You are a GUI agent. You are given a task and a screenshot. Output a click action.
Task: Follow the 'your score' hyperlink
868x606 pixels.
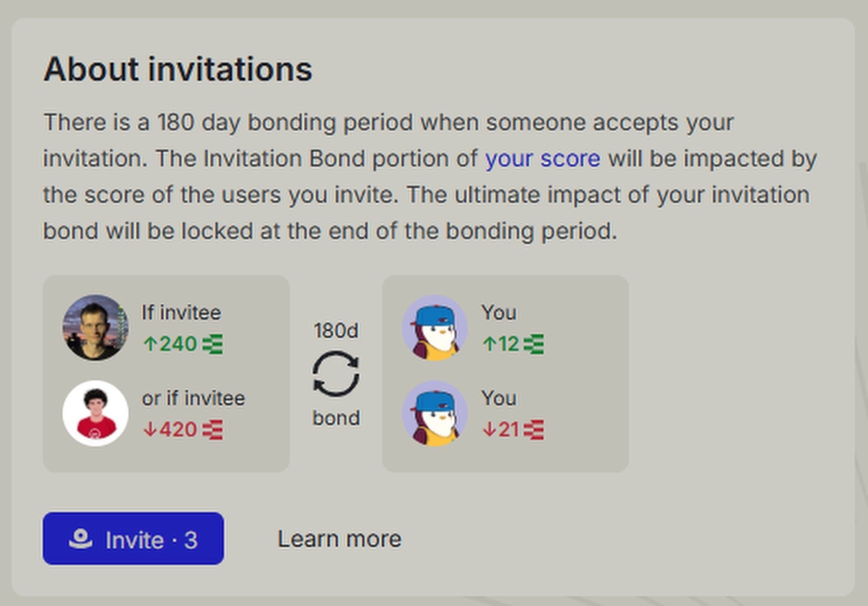(x=542, y=159)
